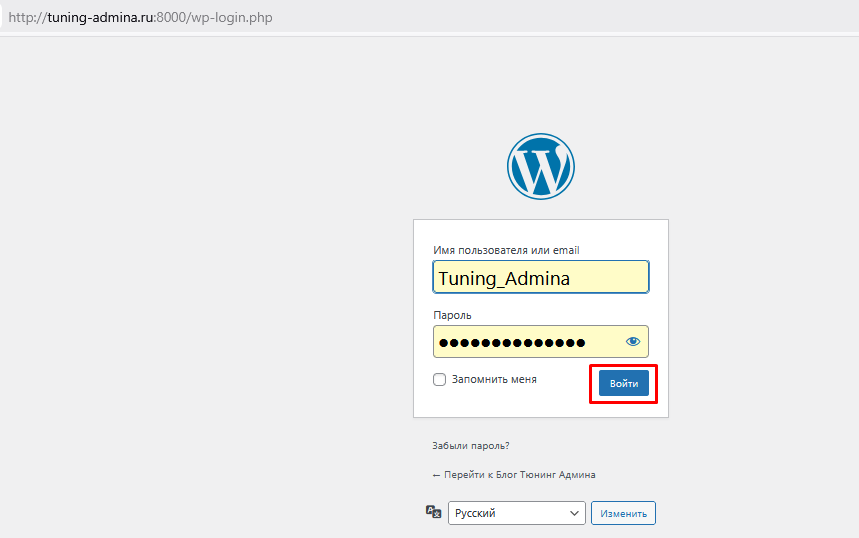
Task: Open the Забыли пароль? link
Action: (x=470, y=446)
